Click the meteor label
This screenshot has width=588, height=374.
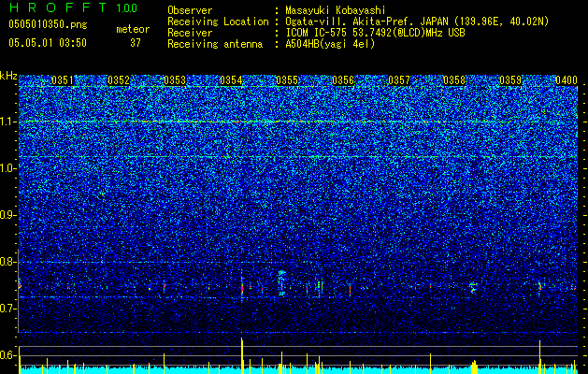(x=133, y=29)
